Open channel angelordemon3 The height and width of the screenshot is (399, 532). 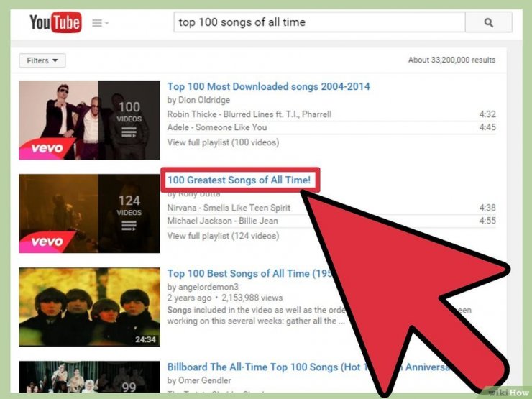208,287
